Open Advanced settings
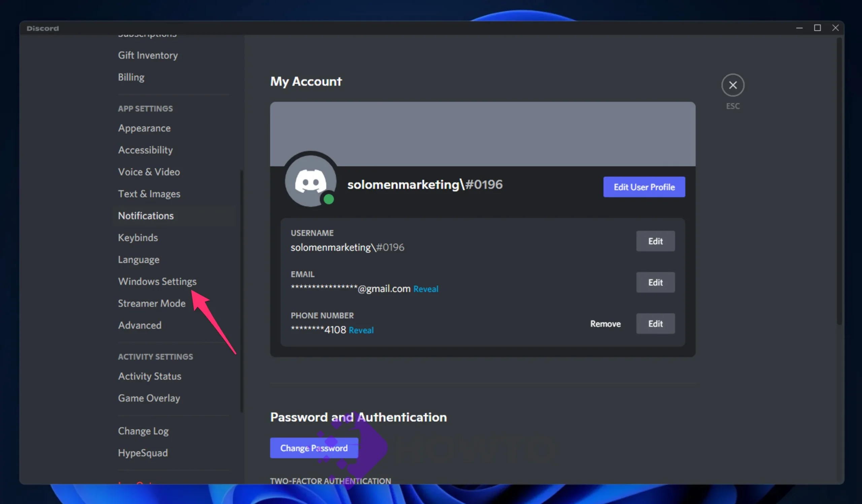Viewport: 862px width, 504px height. click(139, 325)
